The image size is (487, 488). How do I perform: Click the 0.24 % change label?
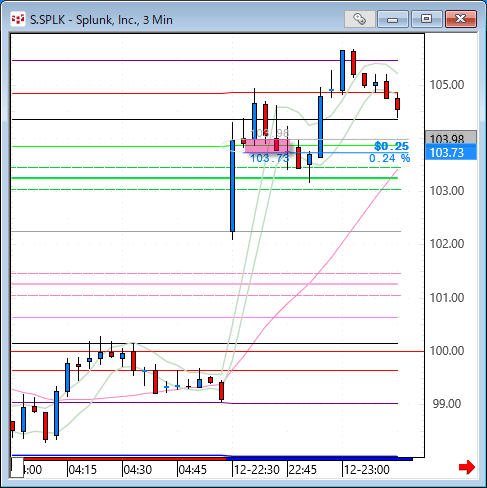pos(389,158)
